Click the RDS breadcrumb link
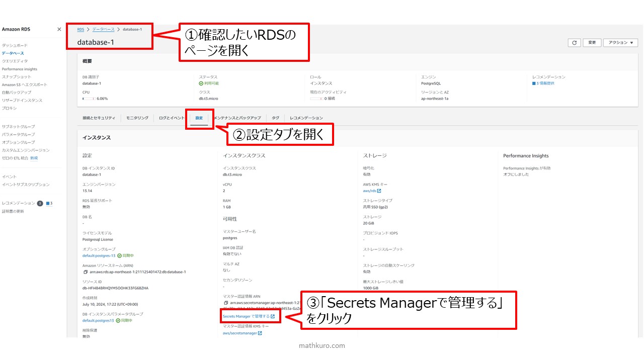The height and width of the screenshot is (362, 644). [80, 29]
